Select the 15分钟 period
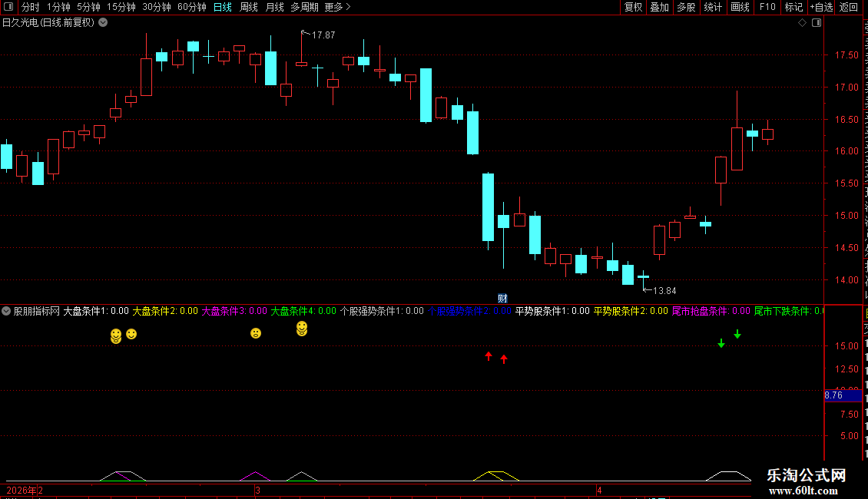The image size is (868, 499). click(121, 7)
